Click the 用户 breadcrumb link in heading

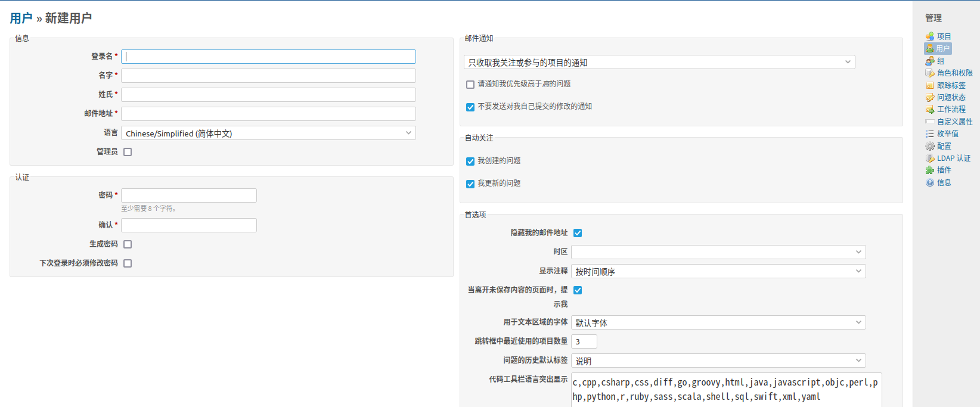21,18
